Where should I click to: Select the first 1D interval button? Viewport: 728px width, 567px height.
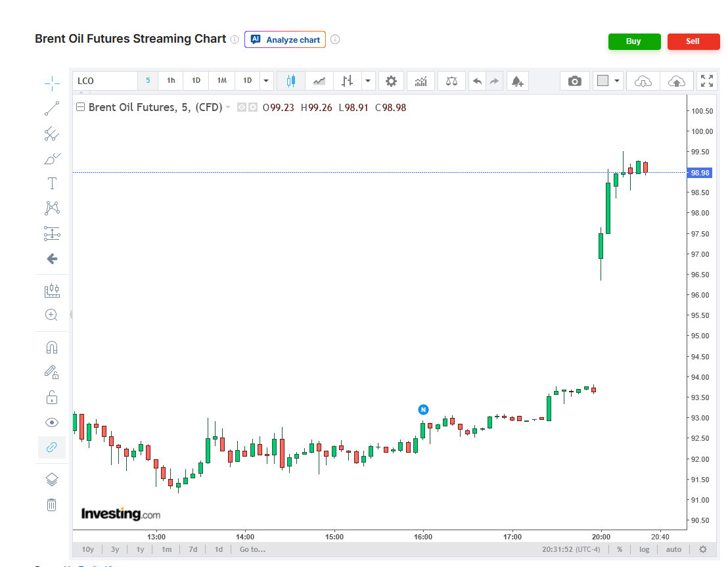[x=196, y=81]
